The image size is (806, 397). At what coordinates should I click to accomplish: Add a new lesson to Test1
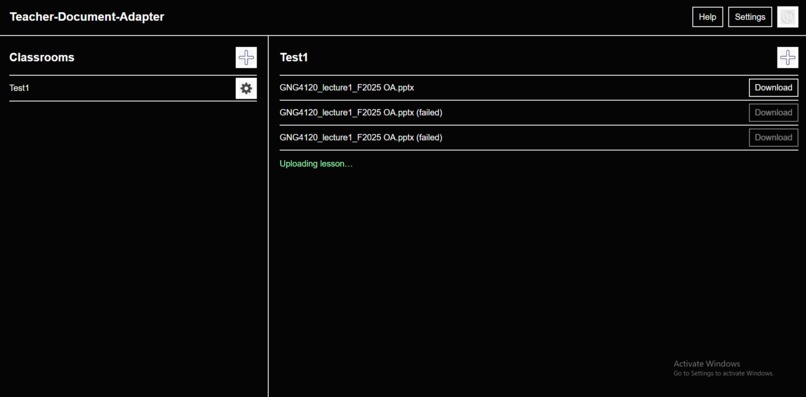pos(787,58)
